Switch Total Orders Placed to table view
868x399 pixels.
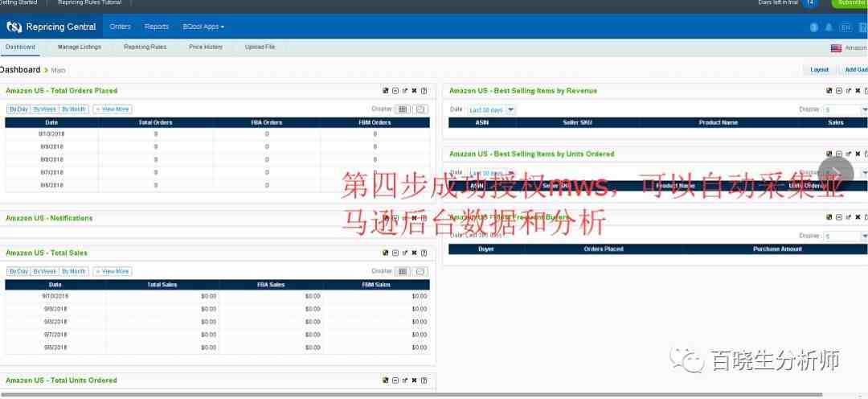[403, 109]
